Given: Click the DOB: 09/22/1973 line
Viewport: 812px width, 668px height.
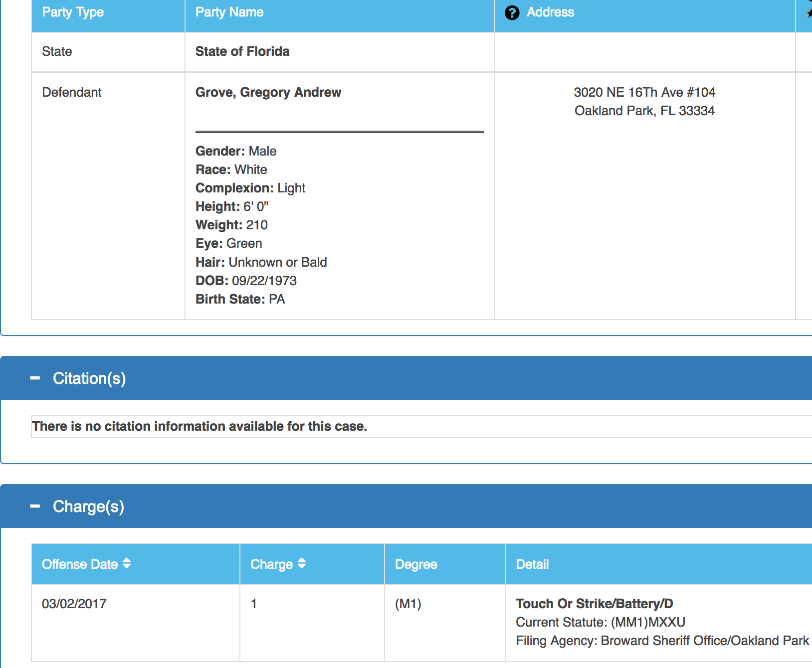Looking at the screenshot, I should click(x=246, y=281).
